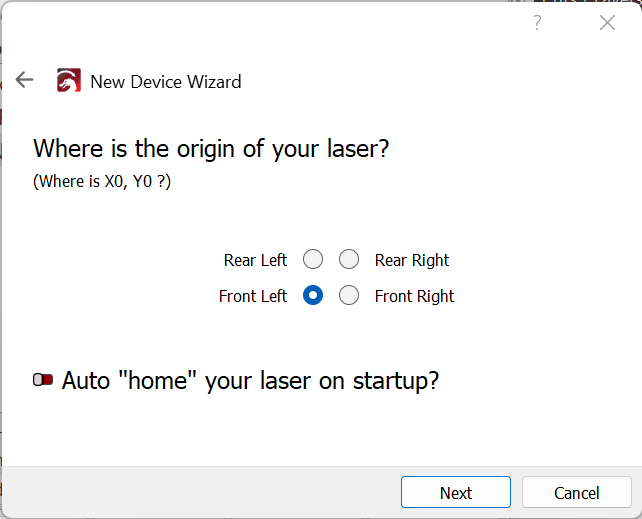Click the "New Device Wizard" title text
The width and height of the screenshot is (642, 519).
coord(166,82)
